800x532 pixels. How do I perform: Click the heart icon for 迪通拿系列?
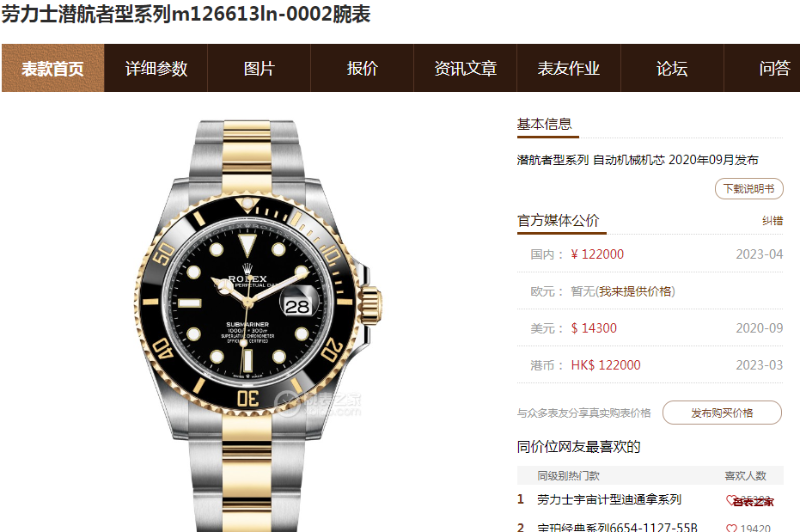click(x=731, y=500)
